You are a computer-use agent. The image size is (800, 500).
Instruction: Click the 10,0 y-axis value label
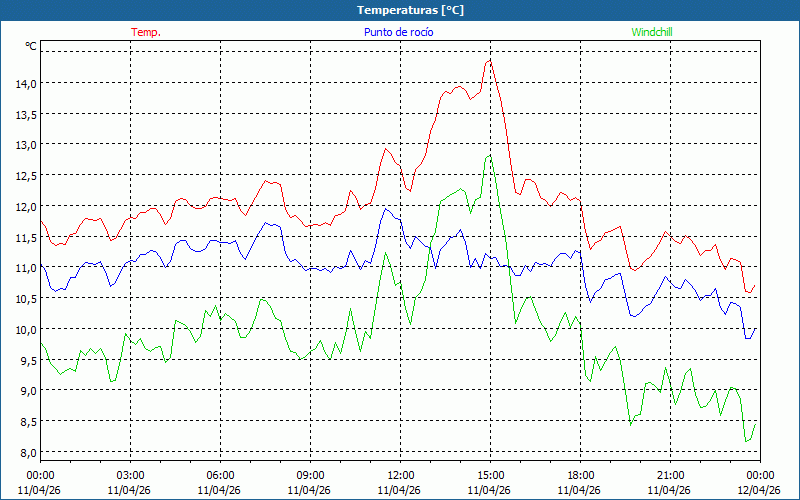25,329
